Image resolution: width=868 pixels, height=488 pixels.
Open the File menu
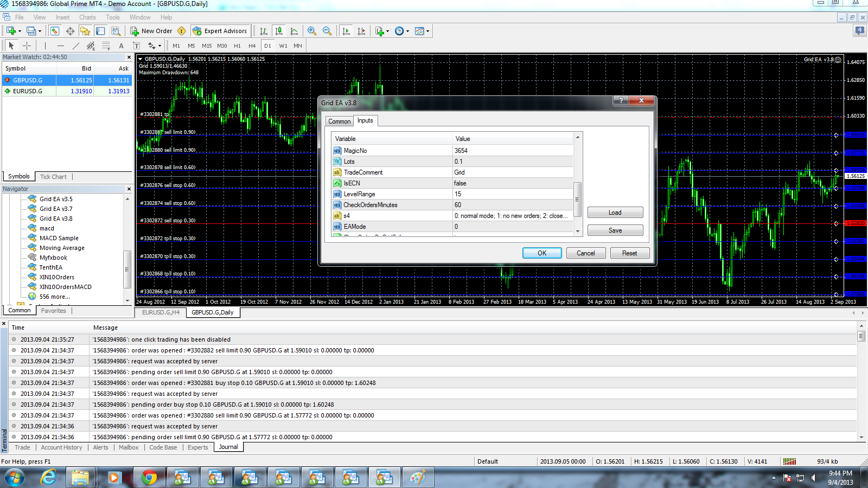tap(20, 17)
